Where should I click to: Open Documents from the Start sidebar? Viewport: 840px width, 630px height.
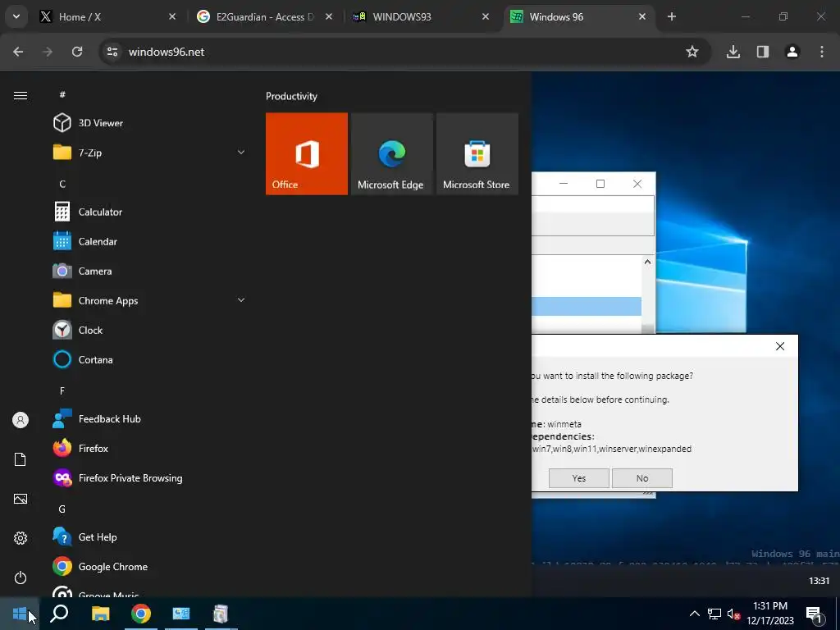coord(21,459)
